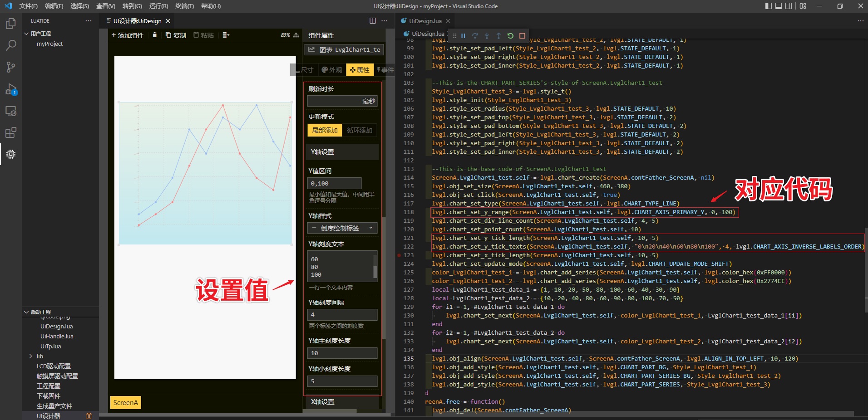Open the Remote Explorer view
The image size is (868, 420).
pos(11,111)
